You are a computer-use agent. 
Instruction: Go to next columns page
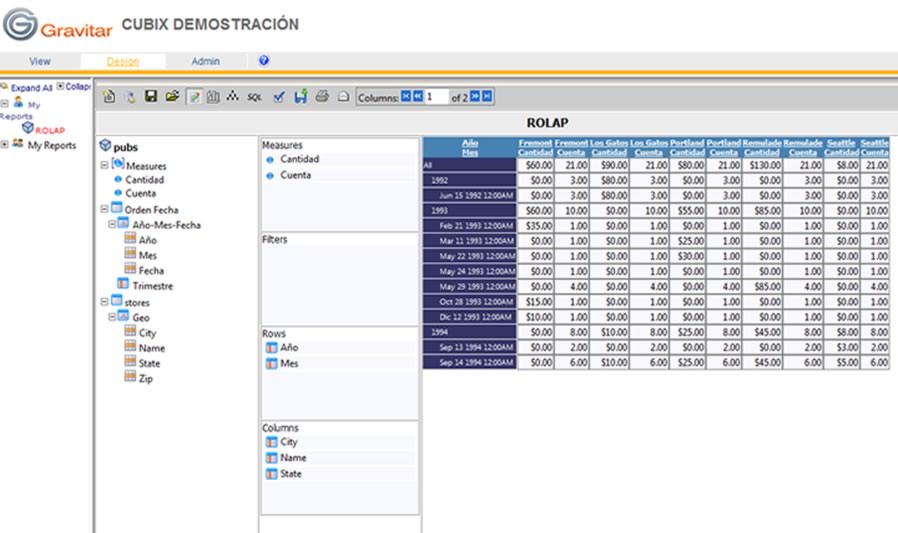[475, 96]
